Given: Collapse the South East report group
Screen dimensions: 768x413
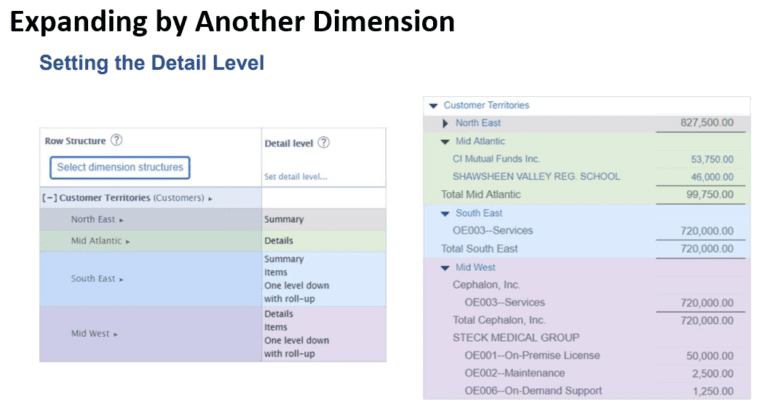Looking at the screenshot, I should pyautogui.click(x=446, y=213).
